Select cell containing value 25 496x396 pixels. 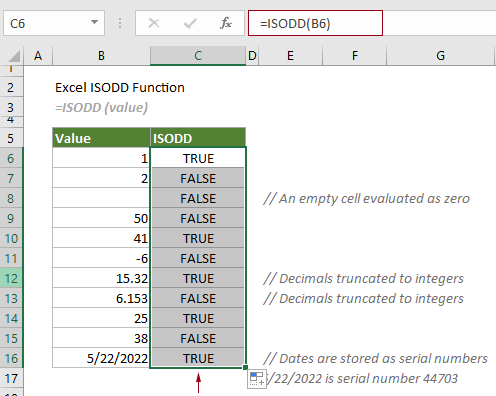(x=101, y=318)
